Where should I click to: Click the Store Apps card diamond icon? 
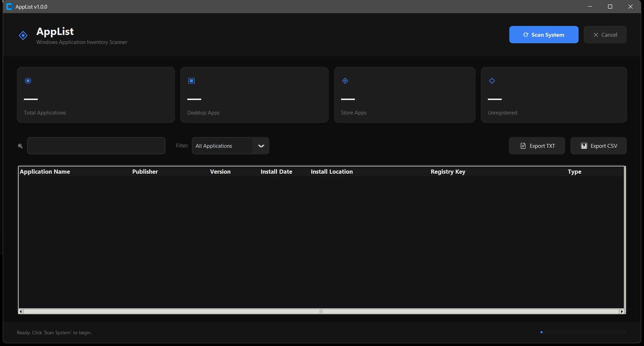[345, 81]
